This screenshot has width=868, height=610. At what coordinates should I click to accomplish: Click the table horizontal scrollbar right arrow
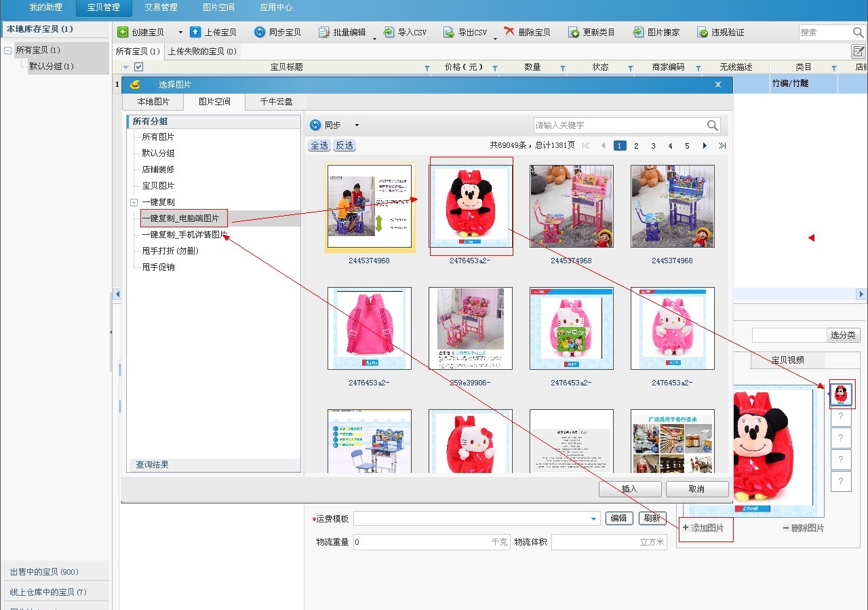coord(861,294)
